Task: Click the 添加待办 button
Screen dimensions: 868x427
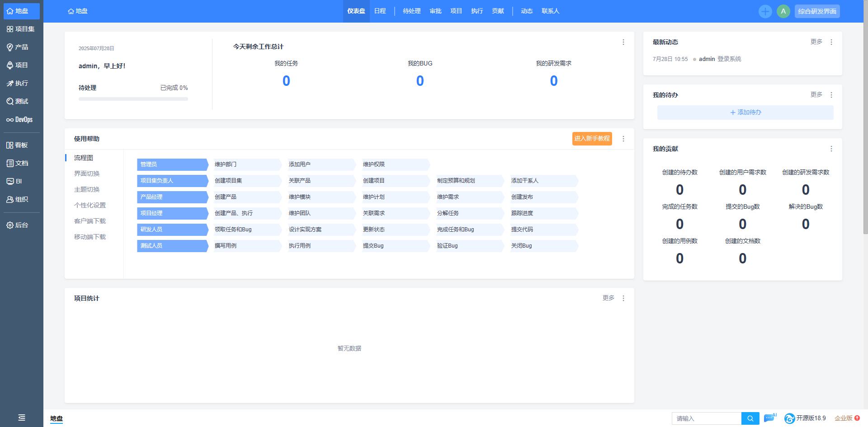Action: tap(745, 113)
